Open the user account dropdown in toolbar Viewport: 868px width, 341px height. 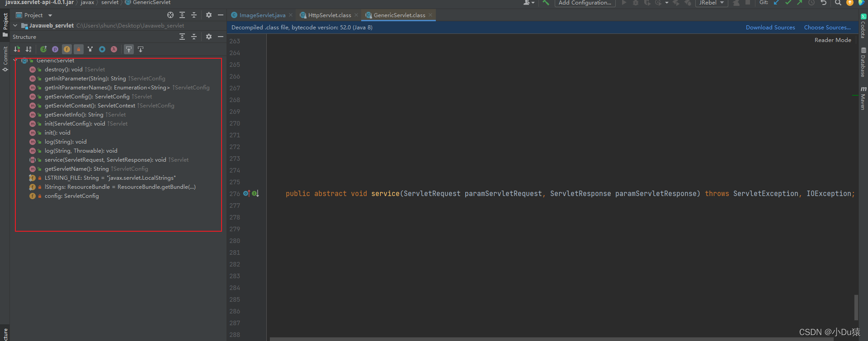click(528, 3)
